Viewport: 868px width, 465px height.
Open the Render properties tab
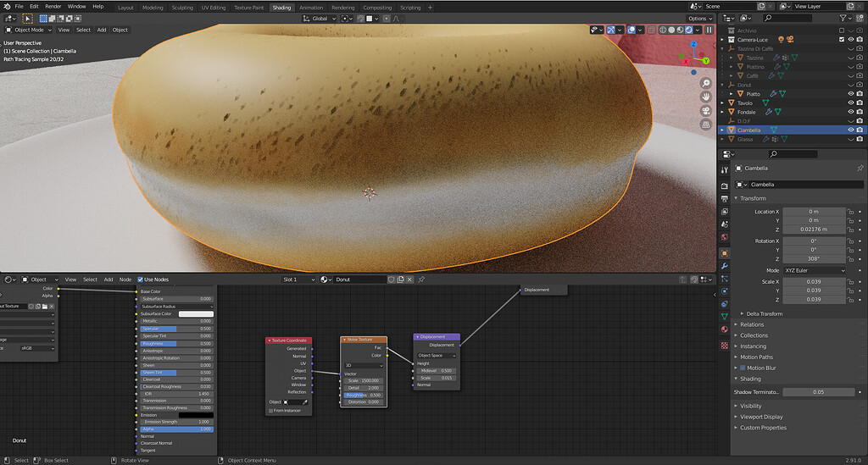(724, 185)
